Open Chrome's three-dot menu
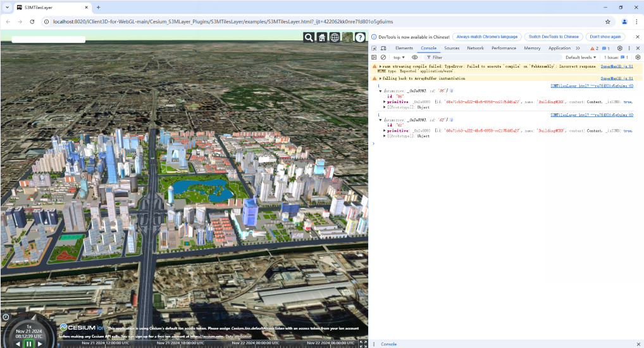 click(x=637, y=22)
